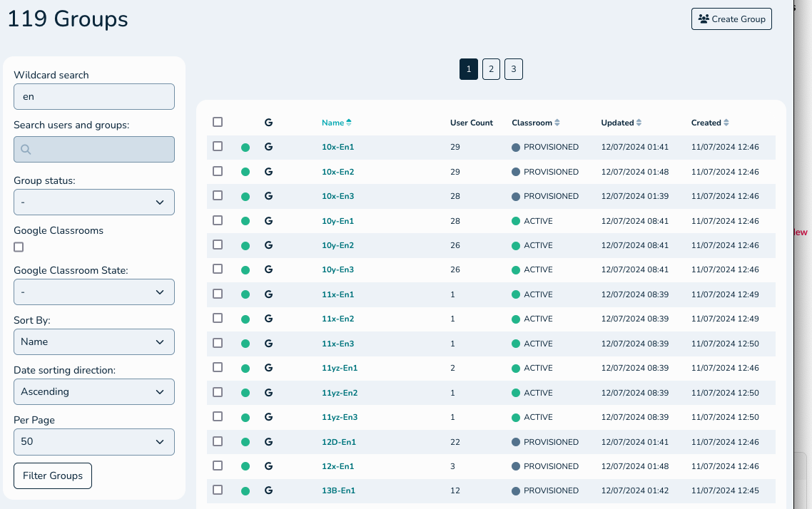Tick the Google Classrooms filter checkbox

(x=19, y=247)
